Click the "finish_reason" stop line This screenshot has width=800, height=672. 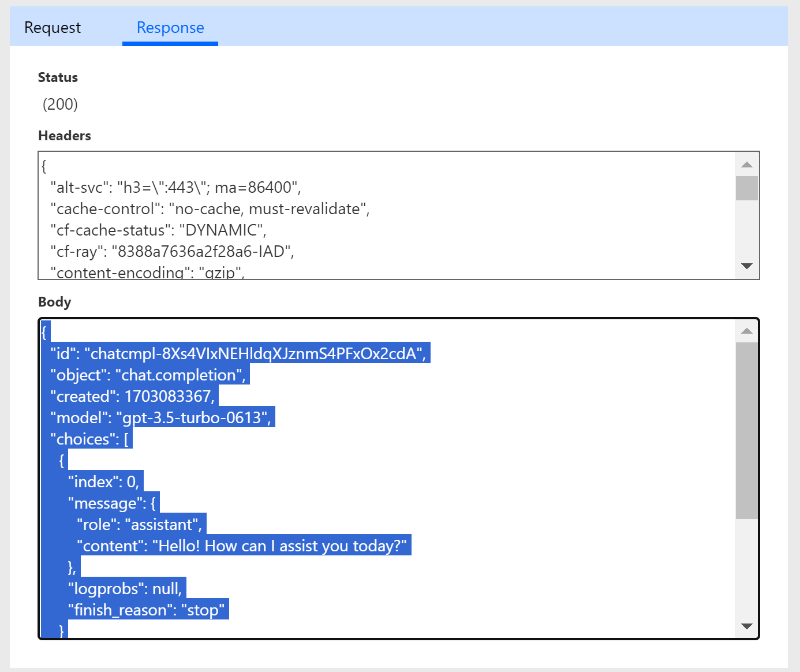(146, 610)
